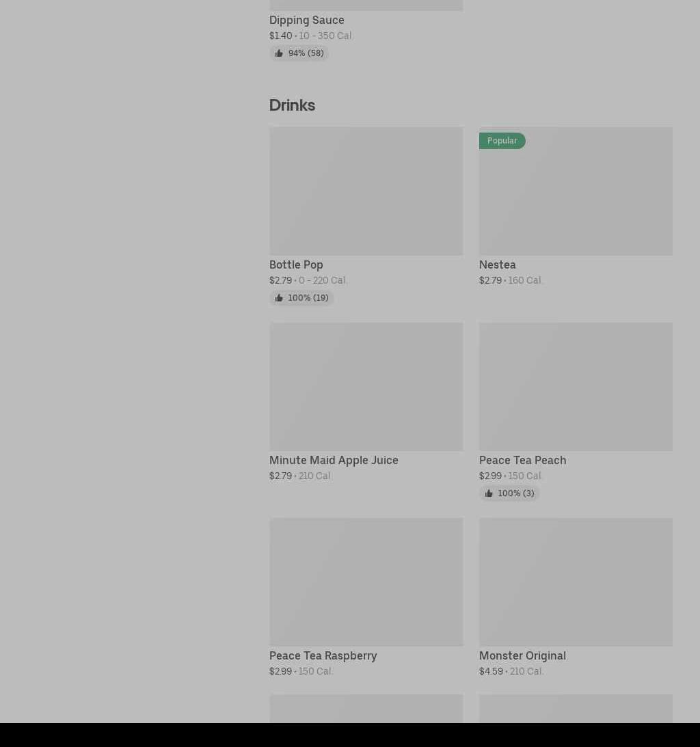This screenshot has width=700, height=747.
Task: Click the Drinks section heading
Action: coord(292,105)
